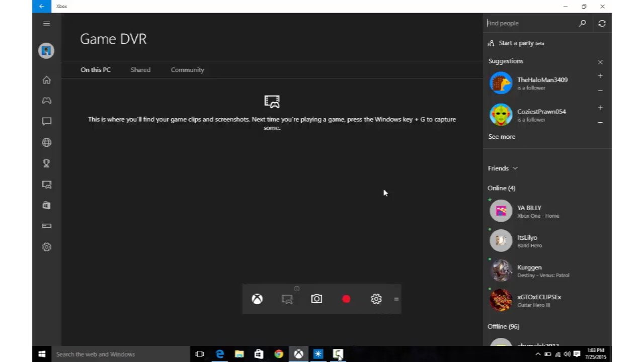
Task: Click the Game bar move handle
Action: [x=396, y=299]
